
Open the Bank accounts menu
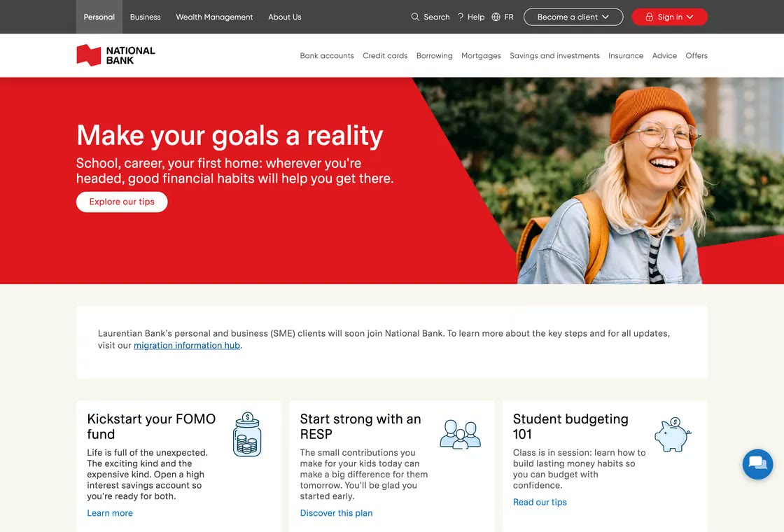[x=326, y=55]
